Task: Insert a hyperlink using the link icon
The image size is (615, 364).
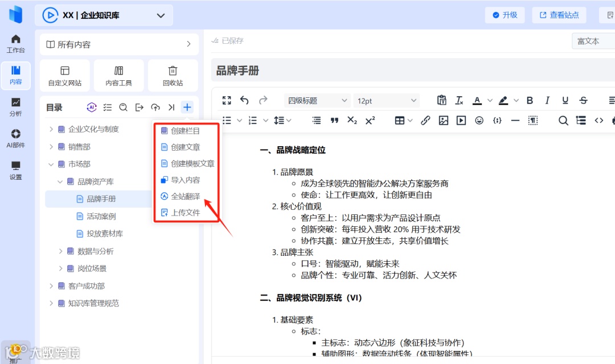Action: point(427,120)
